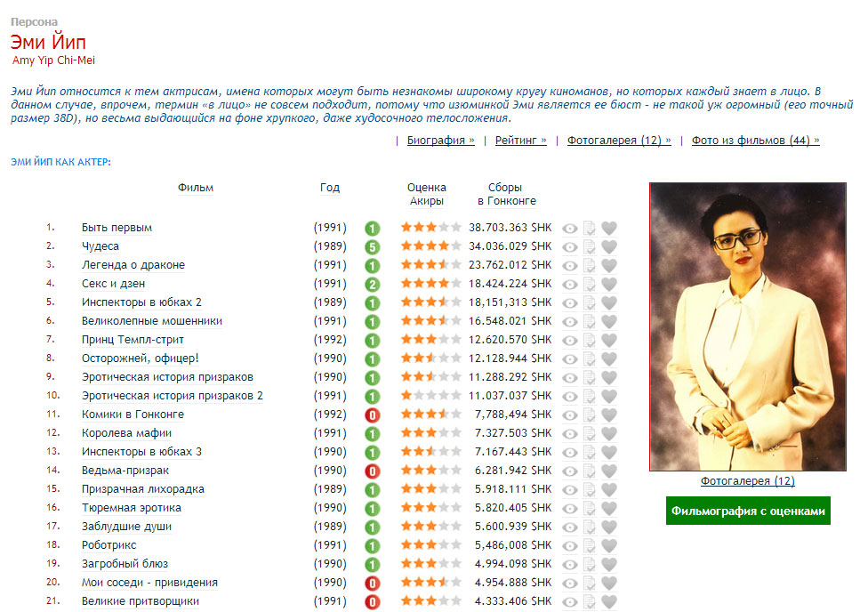This screenshot has width=868, height=612.
Task: Mark Принц Темпл-стрит as watched via eye icon
Action: [569, 341]
